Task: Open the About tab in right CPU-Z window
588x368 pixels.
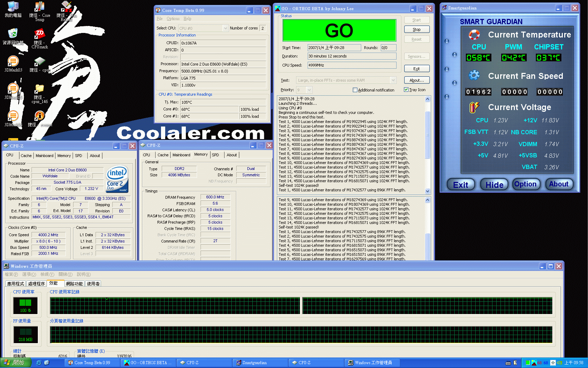Action: 231,155
